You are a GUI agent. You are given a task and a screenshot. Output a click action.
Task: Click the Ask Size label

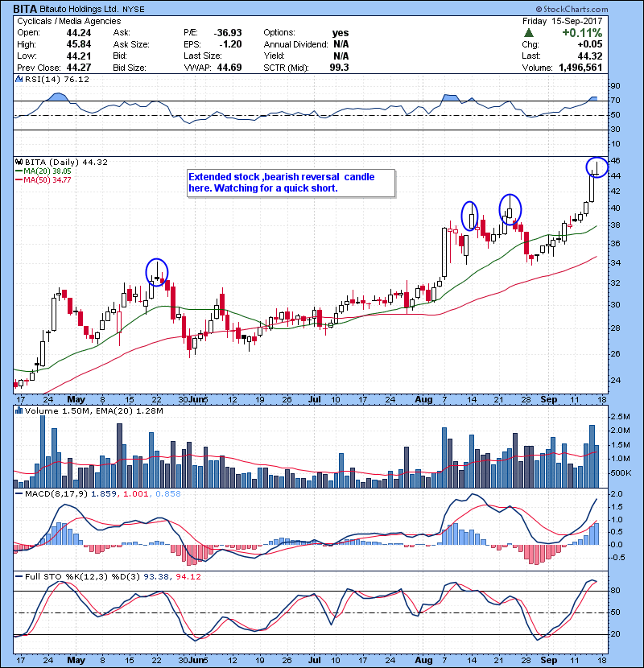click(131, 44)
